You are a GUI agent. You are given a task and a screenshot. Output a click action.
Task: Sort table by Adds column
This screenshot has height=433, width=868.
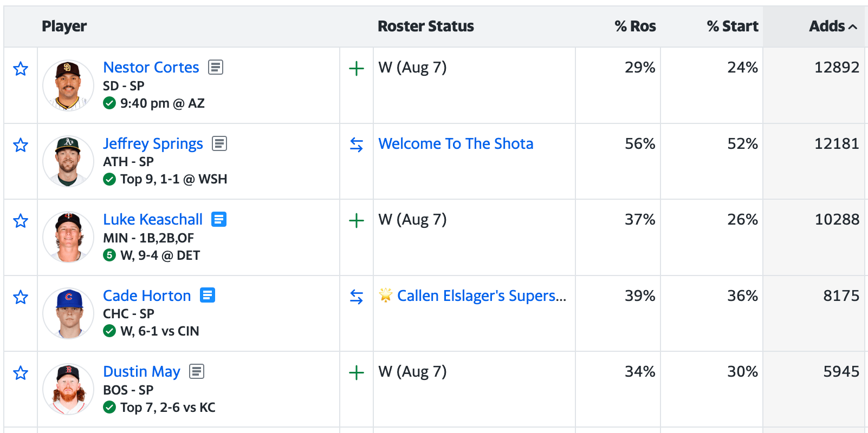pos(833,26)
